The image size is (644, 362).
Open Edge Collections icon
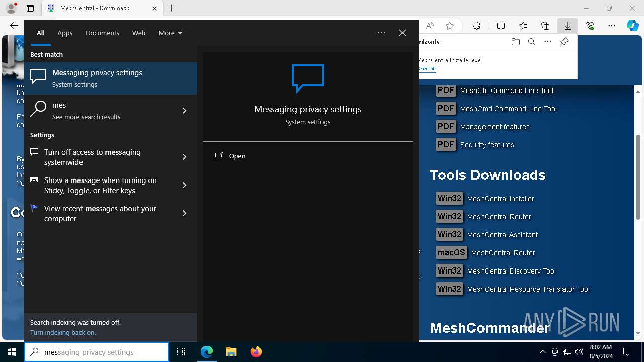(x=545, y=26)
